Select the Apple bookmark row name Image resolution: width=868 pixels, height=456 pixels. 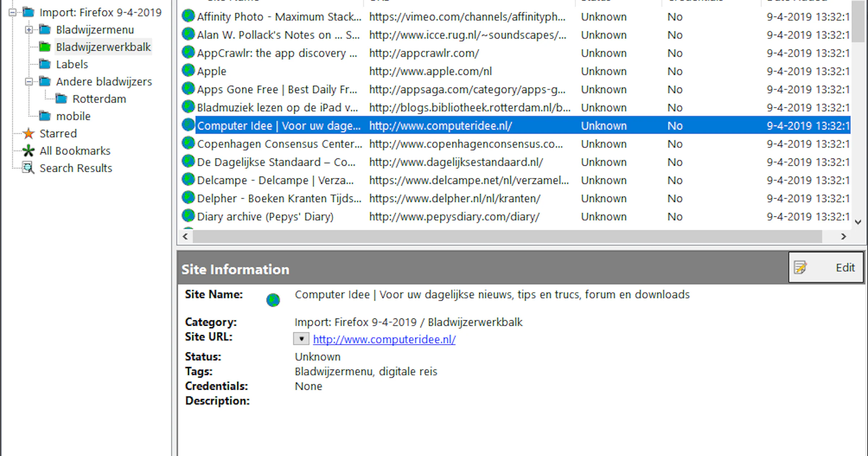click(x=212, y=71)
